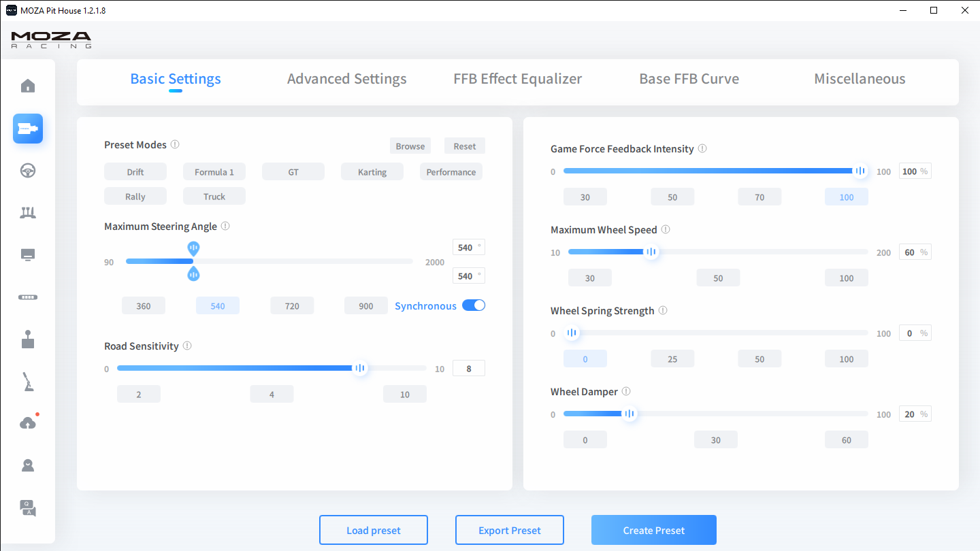The width and height of the screenshot is (980, 551).
Task: Click the Maximum Wheel Speed slider handle
Action: pos(651,252)
